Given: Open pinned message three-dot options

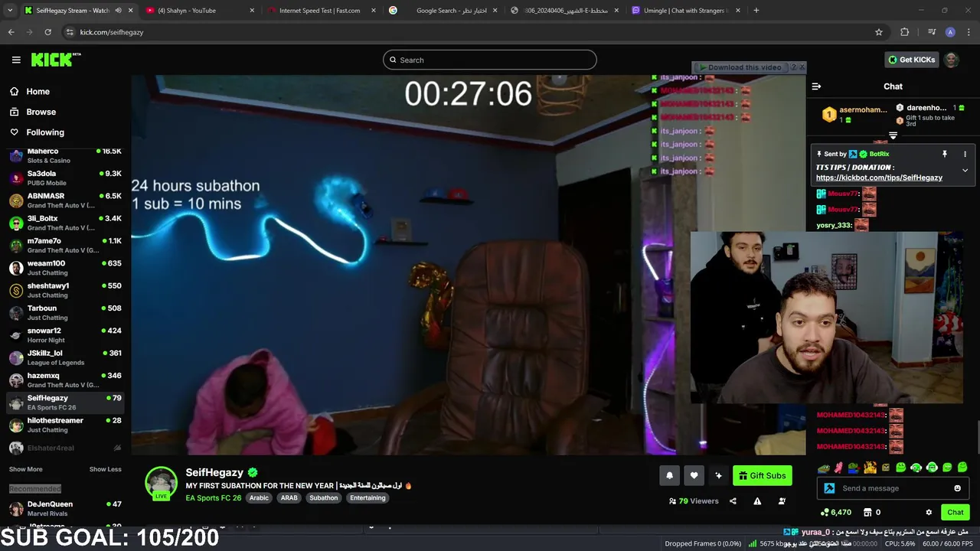Looking at the screenshot, I should 965,154.
